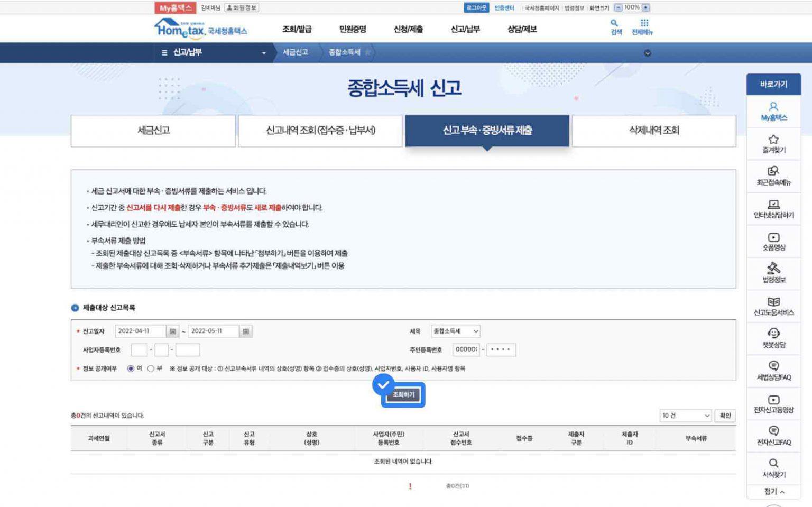Switch to 삭제내역 조회 tab
The height and width of the screenshot is (507, 812).
(x=653, y=131)
